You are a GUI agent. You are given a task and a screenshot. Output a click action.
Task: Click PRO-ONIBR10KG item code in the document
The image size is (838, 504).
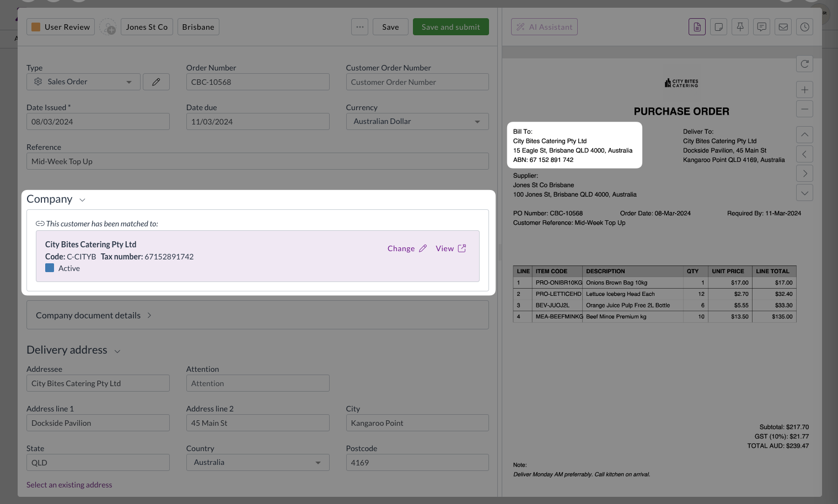tap(558, 283)
